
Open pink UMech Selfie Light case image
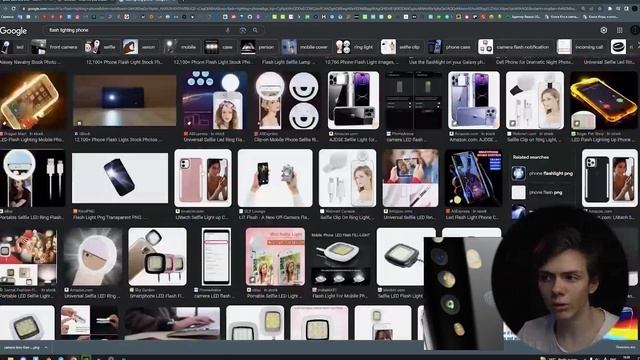[203, 178]
